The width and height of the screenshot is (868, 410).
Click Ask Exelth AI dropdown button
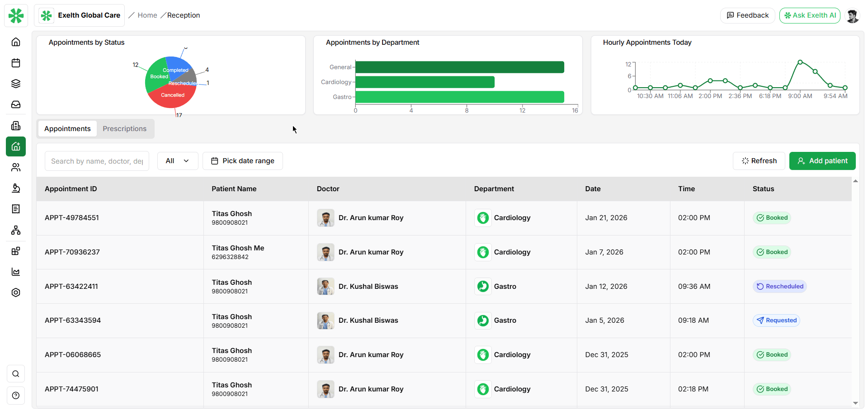point(809,15)
